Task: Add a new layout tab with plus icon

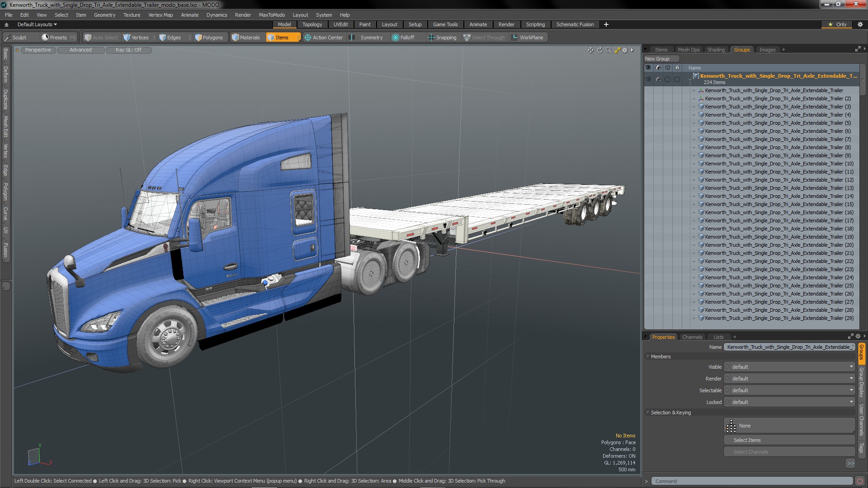Action: [606, 24]
